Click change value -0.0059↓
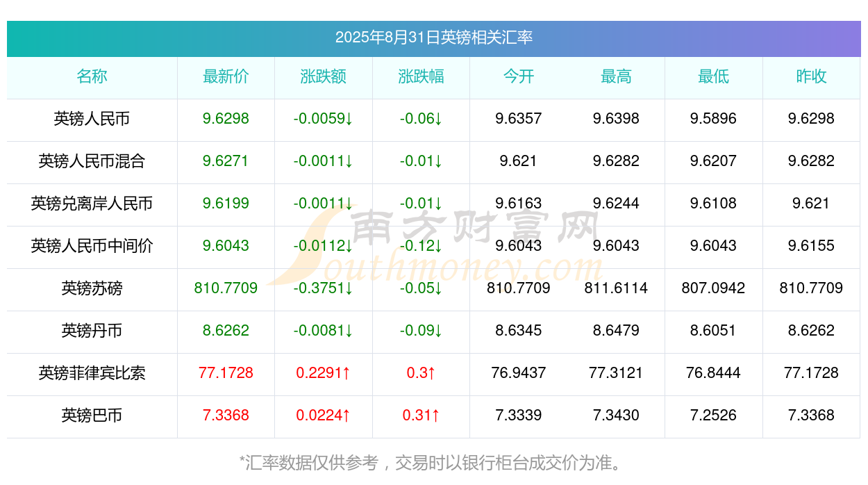868x485 pixels. (x=323, y=119)
